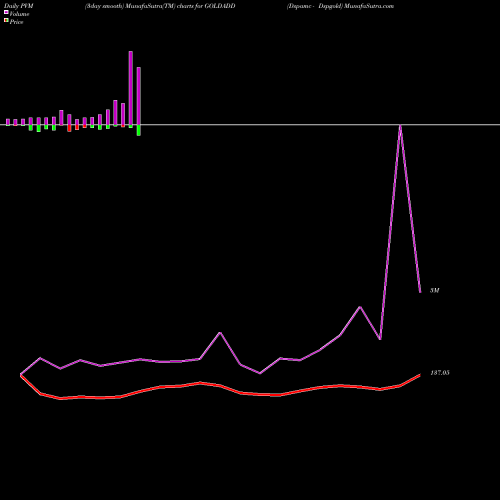Screen dimensions: 500x500
Task: Click the tallest magenta volume bar
Action: pos(131,88)
